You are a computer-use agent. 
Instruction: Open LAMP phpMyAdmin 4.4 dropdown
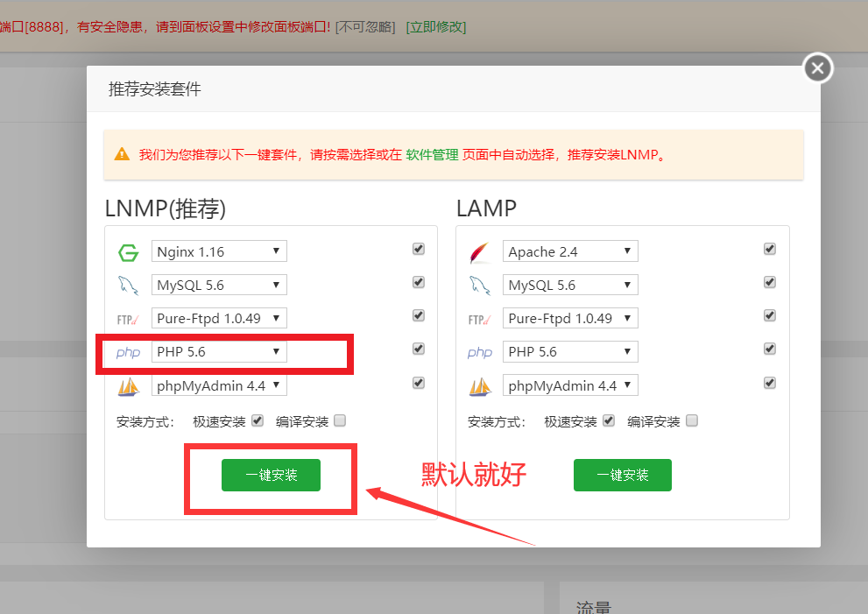[x=570, y=385]
